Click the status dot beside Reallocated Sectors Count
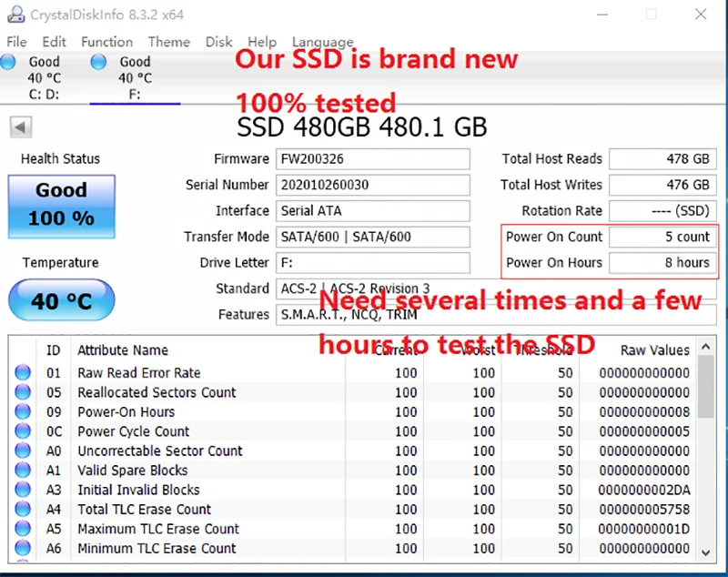The height and width of the screenshot is (577, 728). pyautogui.click(x=22, y=392)
